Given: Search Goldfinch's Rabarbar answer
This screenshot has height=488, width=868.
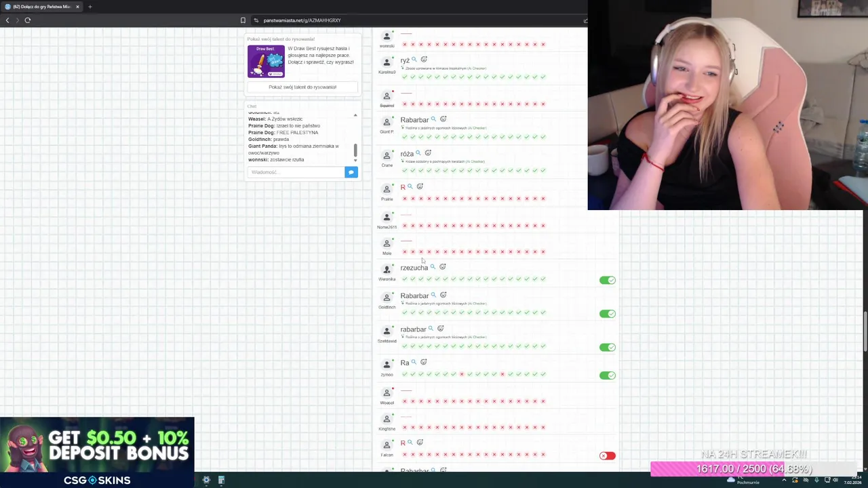Looking at the screenshot, I should point(433,296).
